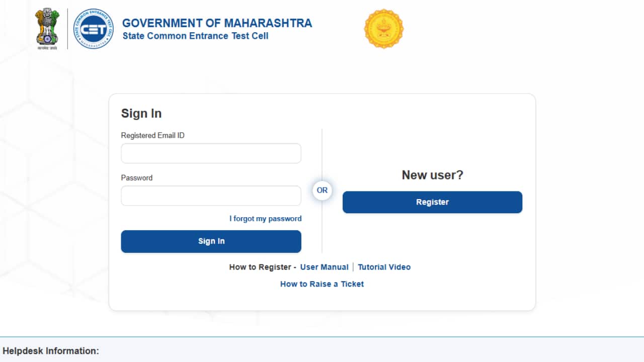Open the I forgot my password link
This screenshot has width=644, height=362.
[265, 218]
